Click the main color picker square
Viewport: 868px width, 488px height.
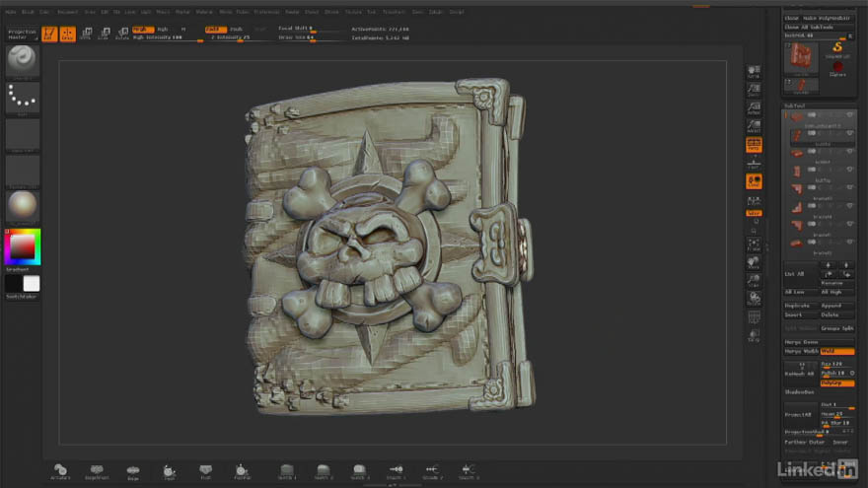22,246
